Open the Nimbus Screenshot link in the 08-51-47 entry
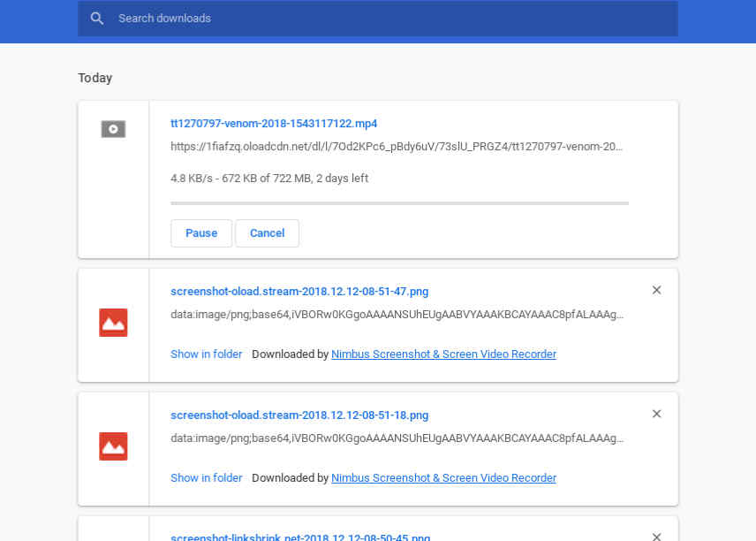The image size is (756, 541). [443, 354]
